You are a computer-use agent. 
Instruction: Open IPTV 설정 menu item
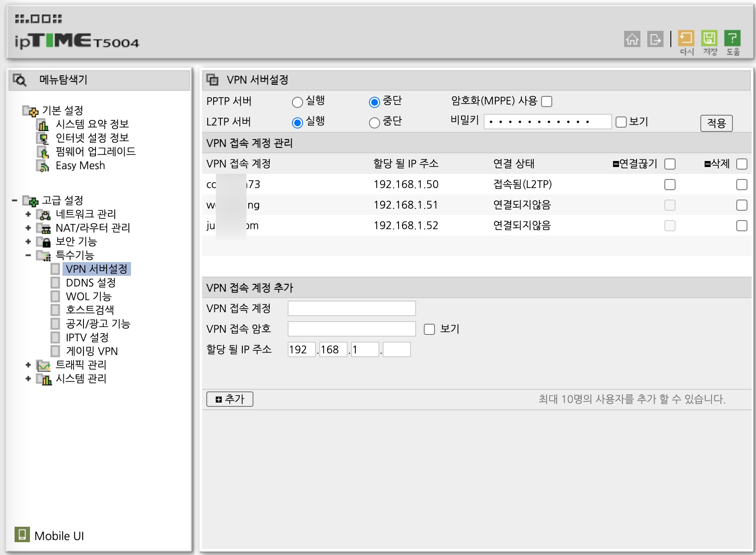pos(87,337)
